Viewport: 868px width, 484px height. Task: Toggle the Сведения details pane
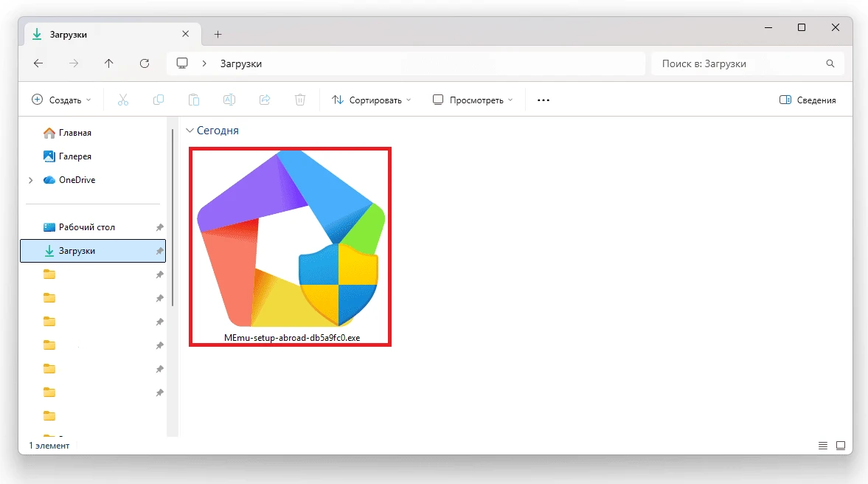[x=808, y=100]
